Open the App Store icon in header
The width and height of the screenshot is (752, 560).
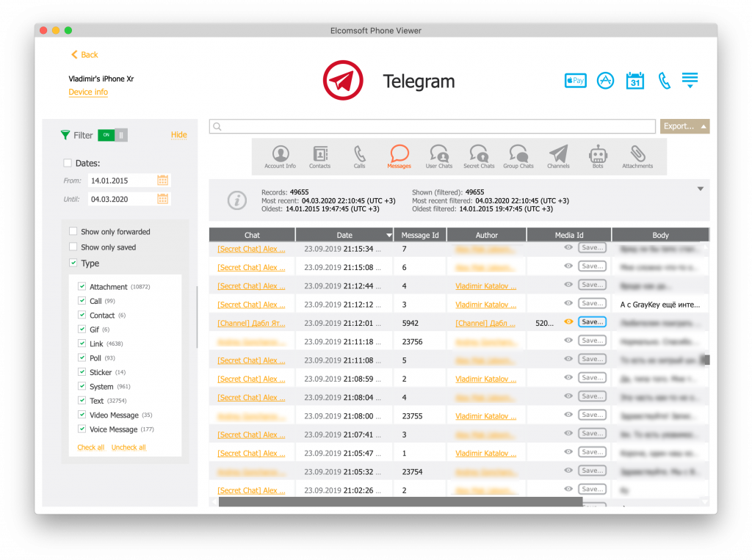pos(605,81)
